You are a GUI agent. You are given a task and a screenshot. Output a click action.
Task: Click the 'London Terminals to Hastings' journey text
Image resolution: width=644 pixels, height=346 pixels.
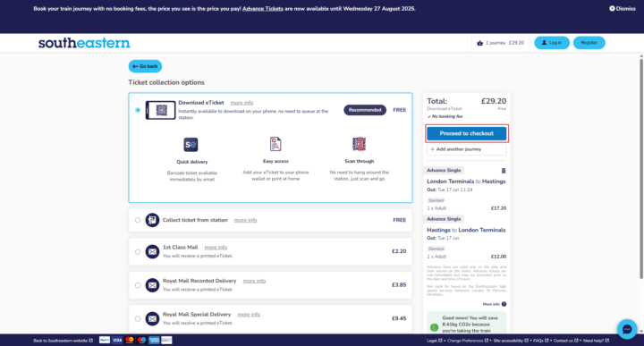tap(466, 181)
